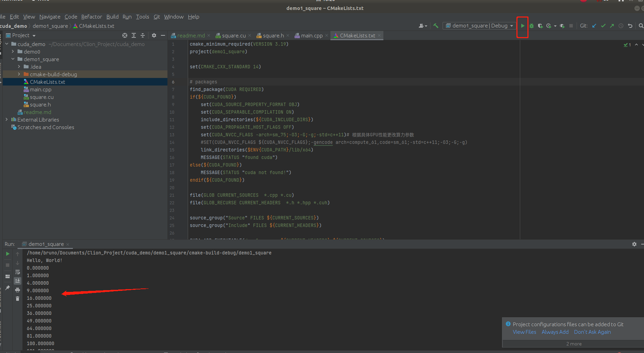This screenshot has height=353, width=644.
Task: Run demo1_square with the green play button
Action: coord(523,26)
